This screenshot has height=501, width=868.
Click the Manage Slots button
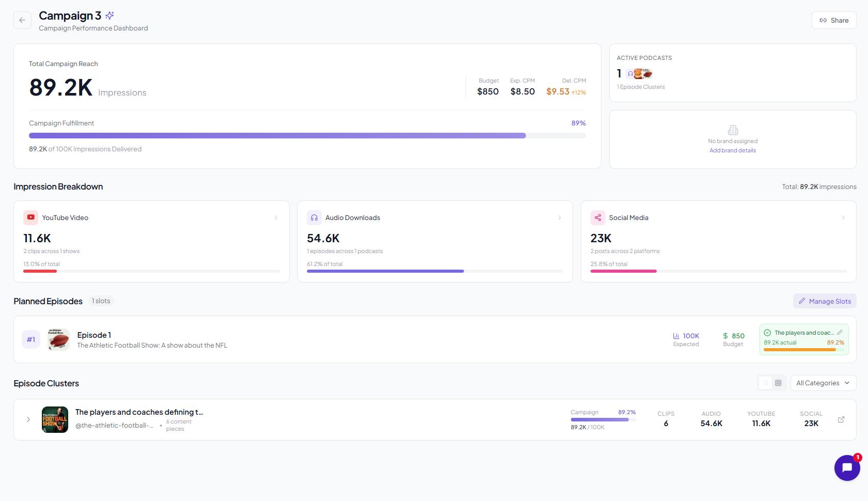pos(825,301)
